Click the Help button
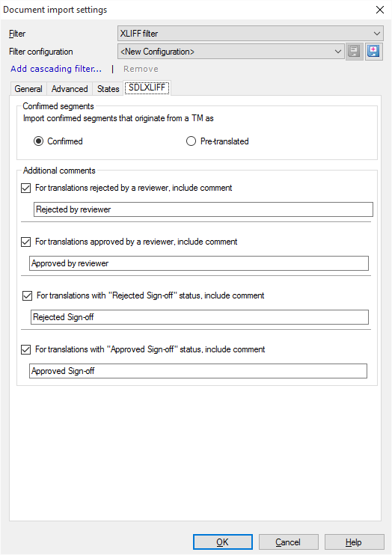The width and height of the screenshot is (392, 555). point(354,542)
